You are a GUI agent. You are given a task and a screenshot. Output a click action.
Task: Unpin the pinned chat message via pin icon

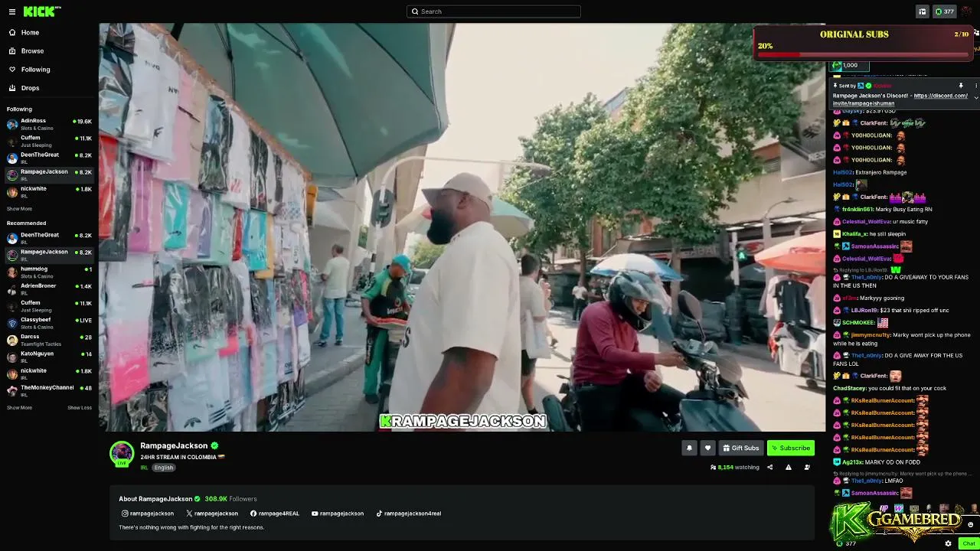961,86
